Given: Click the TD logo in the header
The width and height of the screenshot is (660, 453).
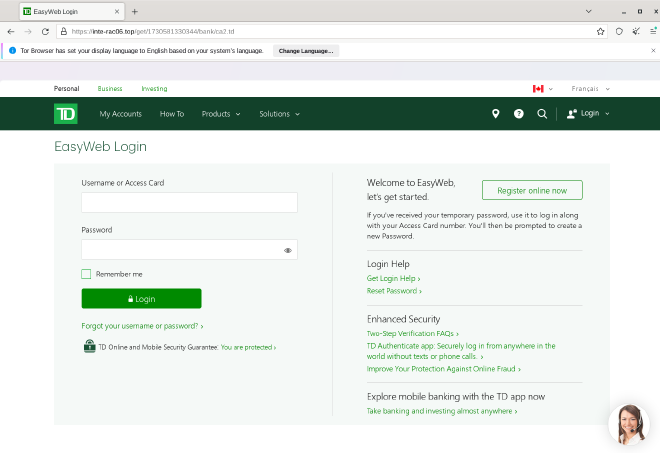Looking at the screenshot, I should tap(65, 114).
